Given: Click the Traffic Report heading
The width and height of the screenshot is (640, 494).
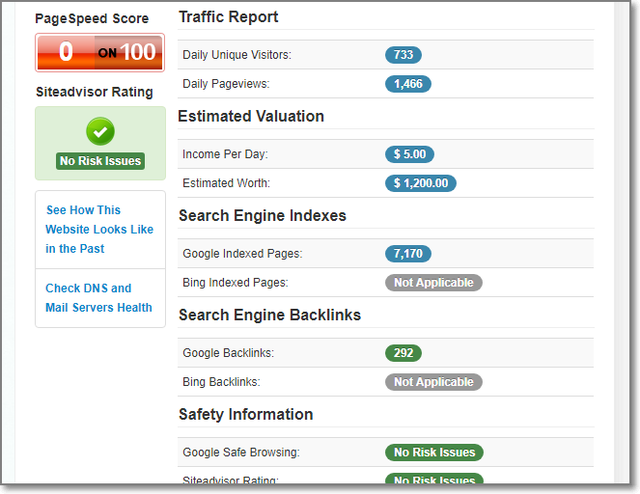Looking at the screenshot, I should (228, 17).
